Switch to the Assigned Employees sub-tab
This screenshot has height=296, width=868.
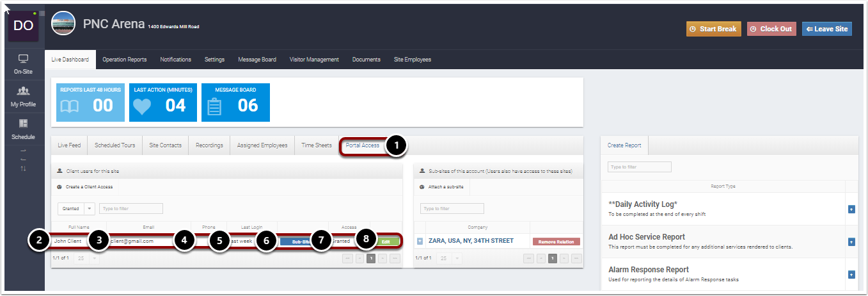[263, 145]
